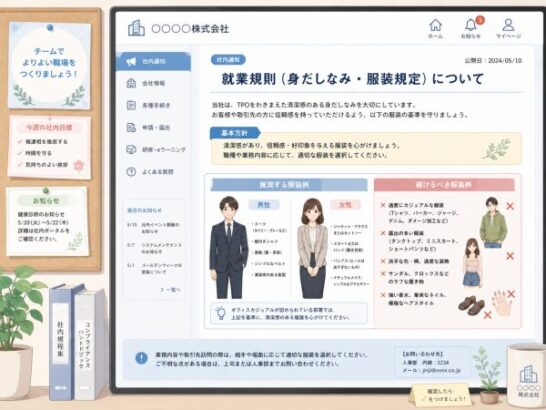Open the お知らせ bell notification icon
Image resolution: width=546 pixels, height=410 pixels.
click(470, 25)
